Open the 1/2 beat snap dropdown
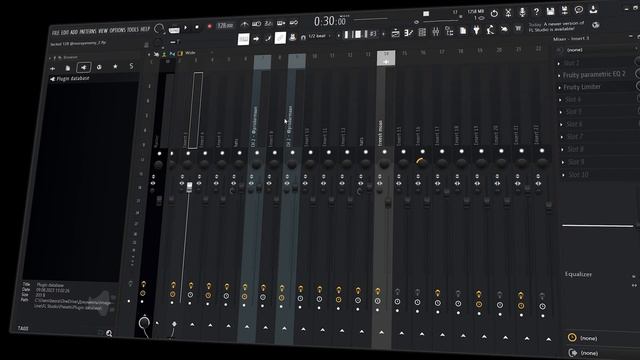 [x=318, y=36]
